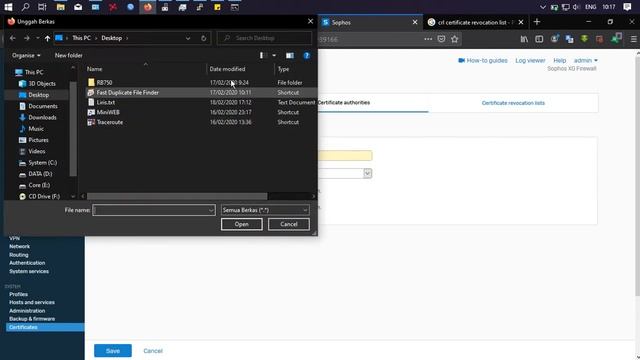Open Hosts and services in Sophos sidebar

(x=32, y=302)
